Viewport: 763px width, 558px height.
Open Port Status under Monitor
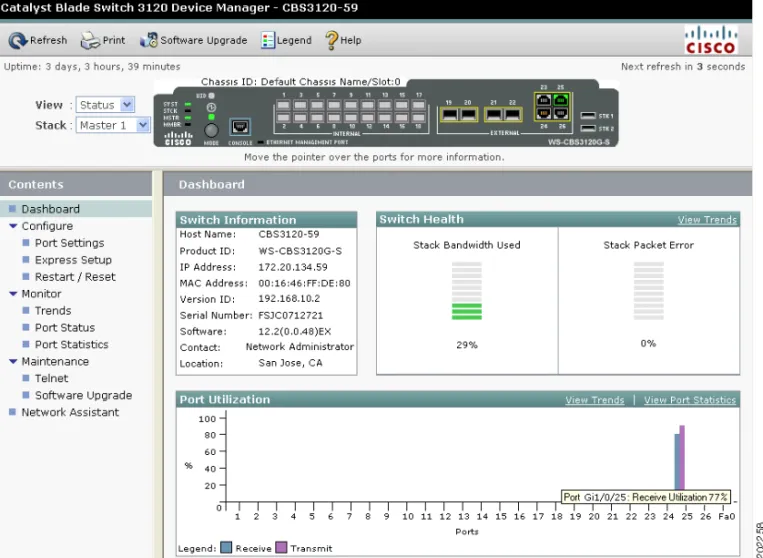tap(65, 327)
